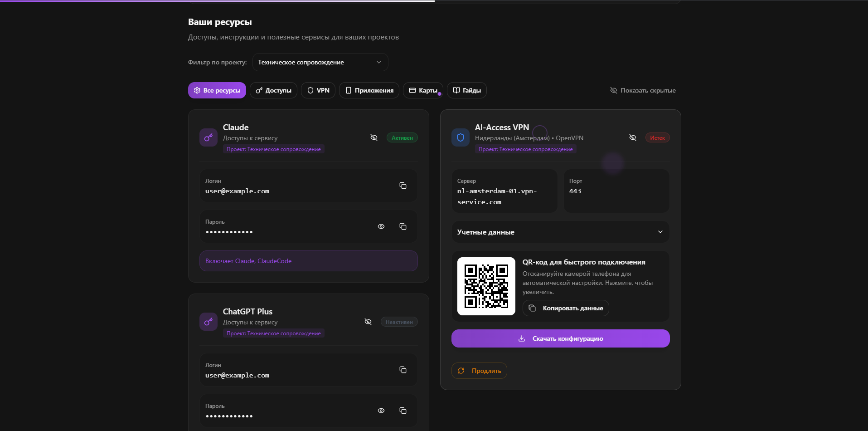Copy the ChatGPT Plus password
Viewport: 868px width, 431px height.
[402, 411]
